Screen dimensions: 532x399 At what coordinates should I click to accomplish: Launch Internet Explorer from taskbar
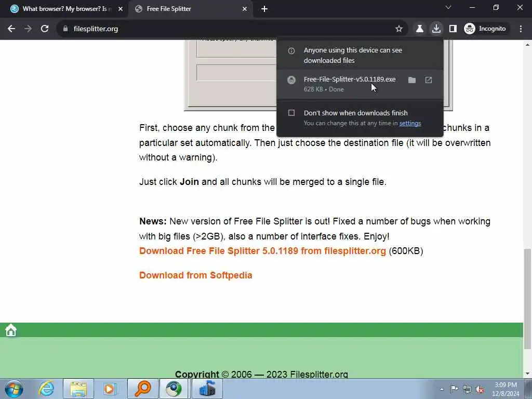click(x=46, y=389)
